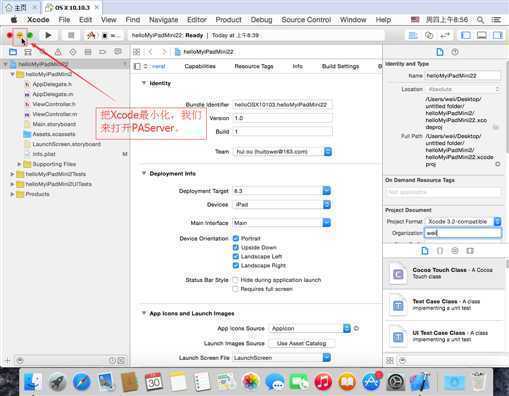
Task: Open related items grid icon in jump bar
Action: (x=136, y=52)
